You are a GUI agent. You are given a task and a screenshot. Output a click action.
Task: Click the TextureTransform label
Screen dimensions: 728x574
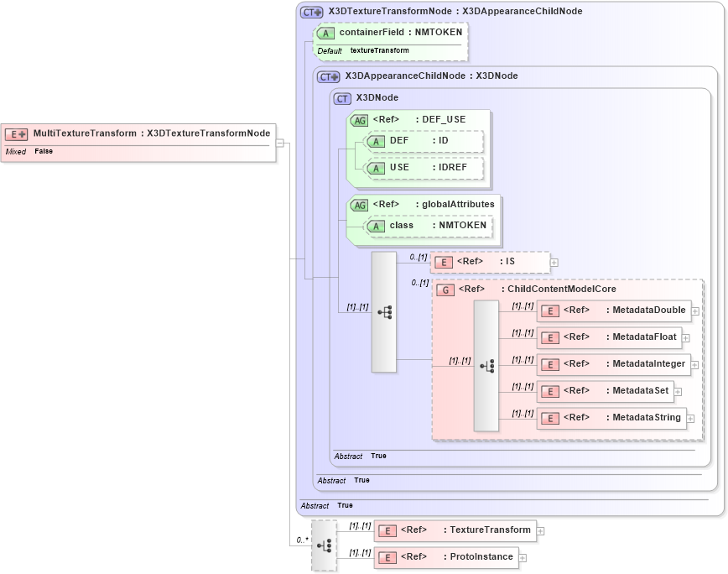(x=490, y=530)
